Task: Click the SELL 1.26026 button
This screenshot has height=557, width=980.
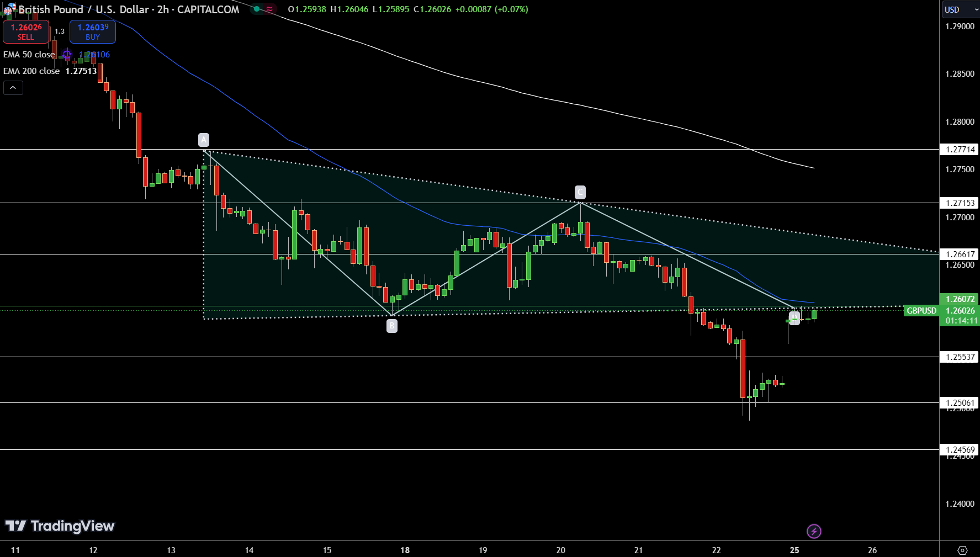Action: click(26, 31)
